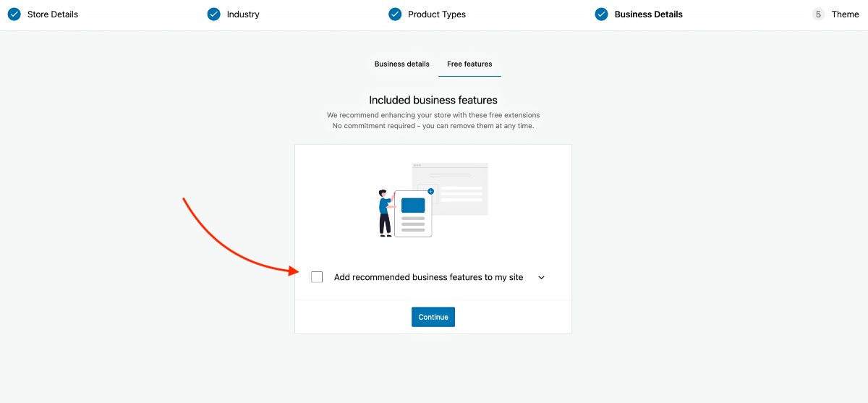
Task: Check the add recommended business features checkbox
Action: [317, 277]
